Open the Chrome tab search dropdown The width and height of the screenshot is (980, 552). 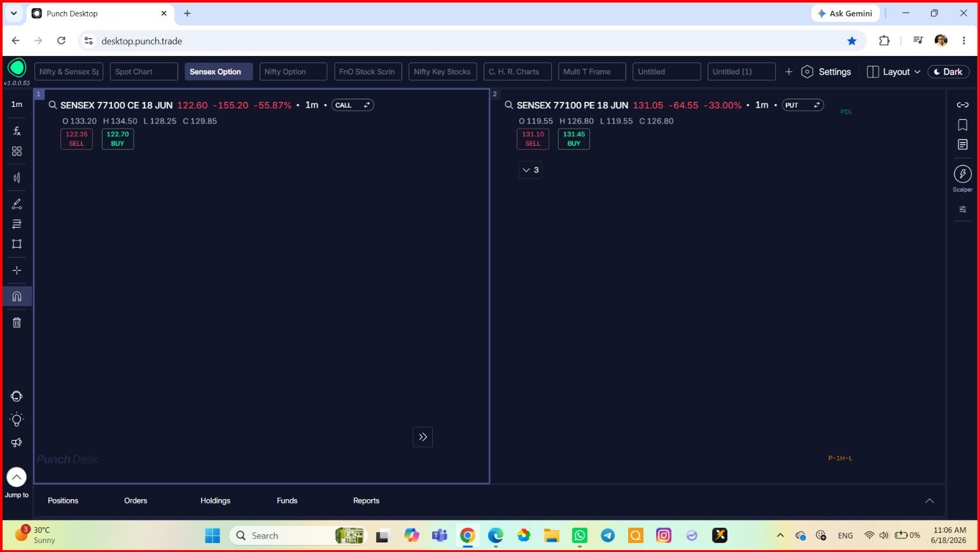coord(13,13)
